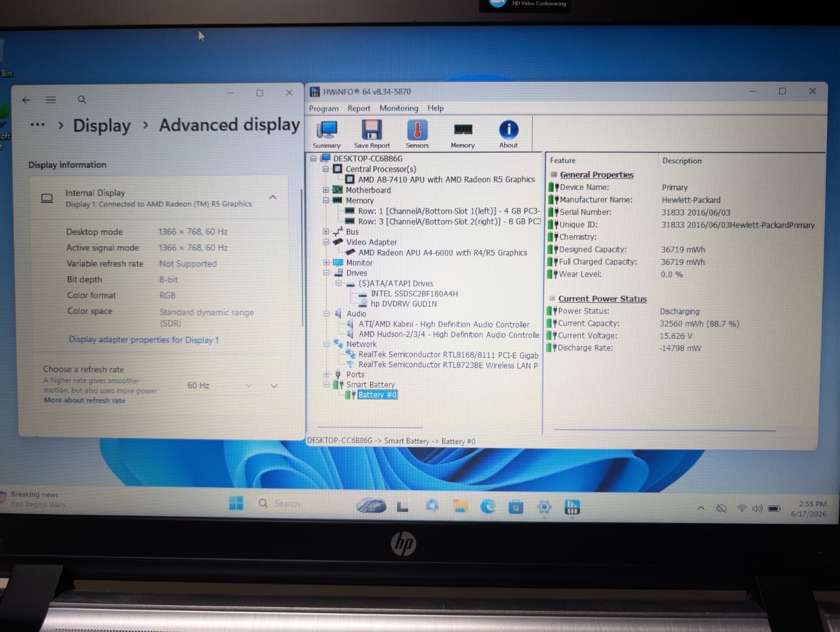The width and height of the screenshot is (840, 632).
Task: Open the Help menu in HWiNFO
Action: (435, 108)
